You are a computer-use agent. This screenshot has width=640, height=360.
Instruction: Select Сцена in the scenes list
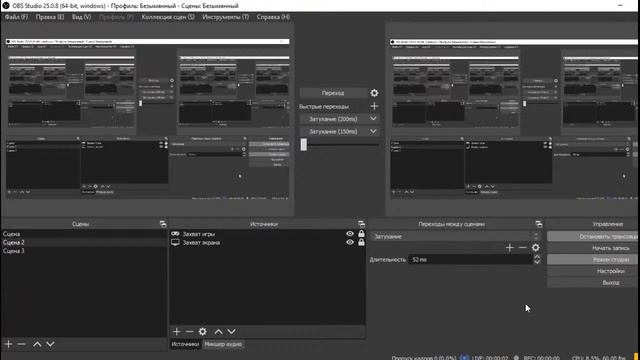84,234
